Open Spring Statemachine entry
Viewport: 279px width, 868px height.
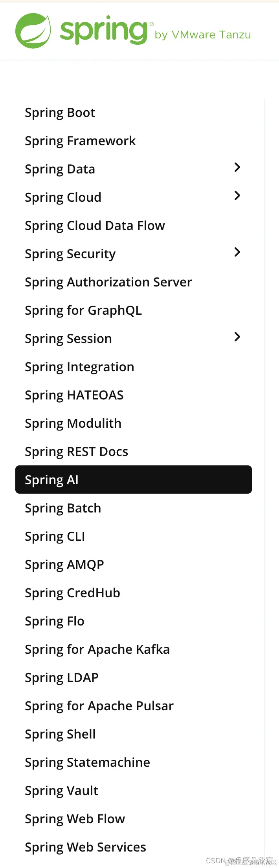tap(87, 763)
